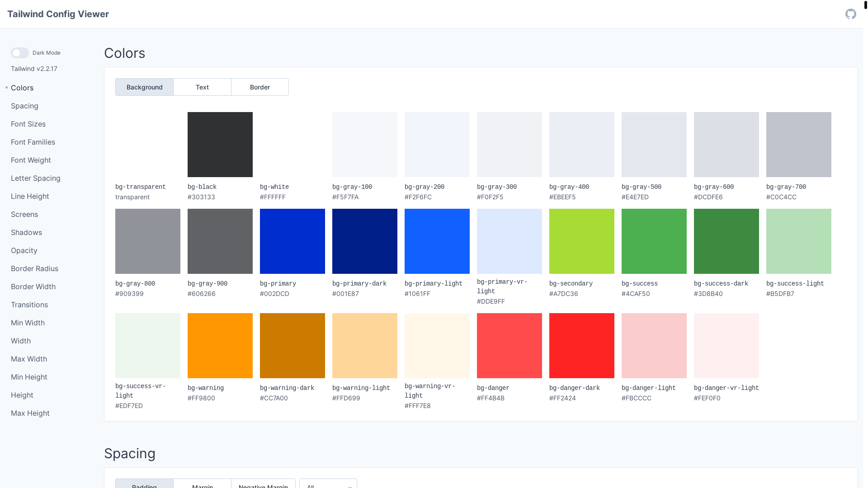Pick the bg-black color swatch
The image size is (868, 488).
pos(220,145)
